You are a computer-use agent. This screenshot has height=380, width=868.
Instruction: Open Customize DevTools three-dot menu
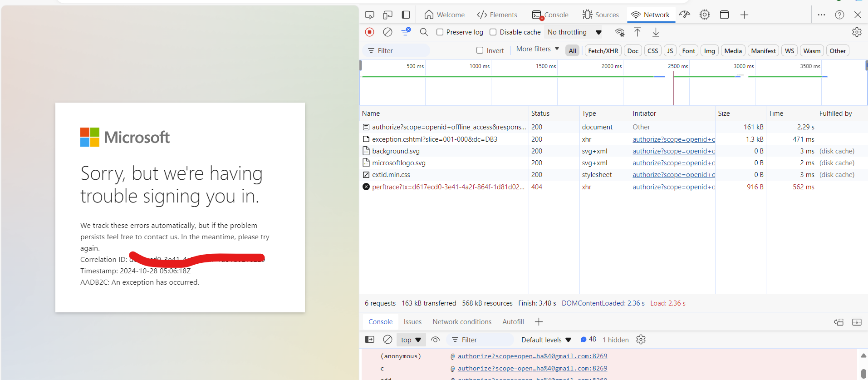tap(821, 15)
